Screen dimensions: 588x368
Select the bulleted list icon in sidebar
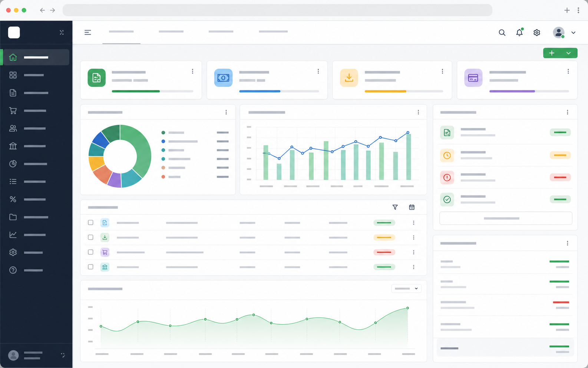(x=13, y=181)
